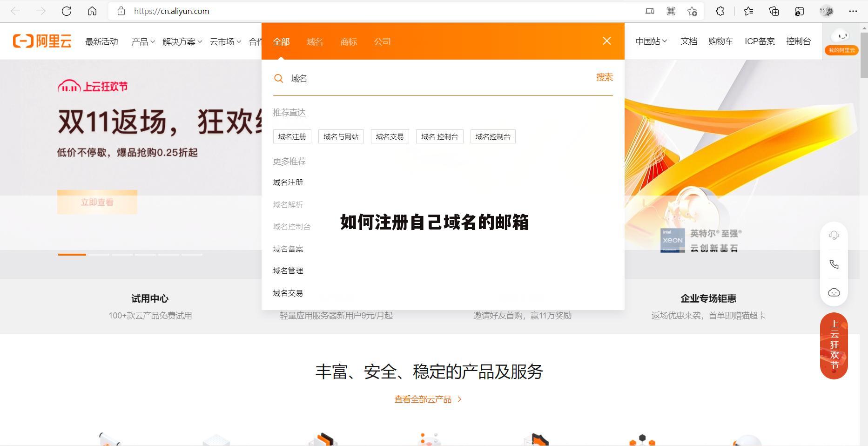Viewport: 868px width, 446px height.
Task: Open ICP备案 in the nav bar
Action: [x=760, y=41]
